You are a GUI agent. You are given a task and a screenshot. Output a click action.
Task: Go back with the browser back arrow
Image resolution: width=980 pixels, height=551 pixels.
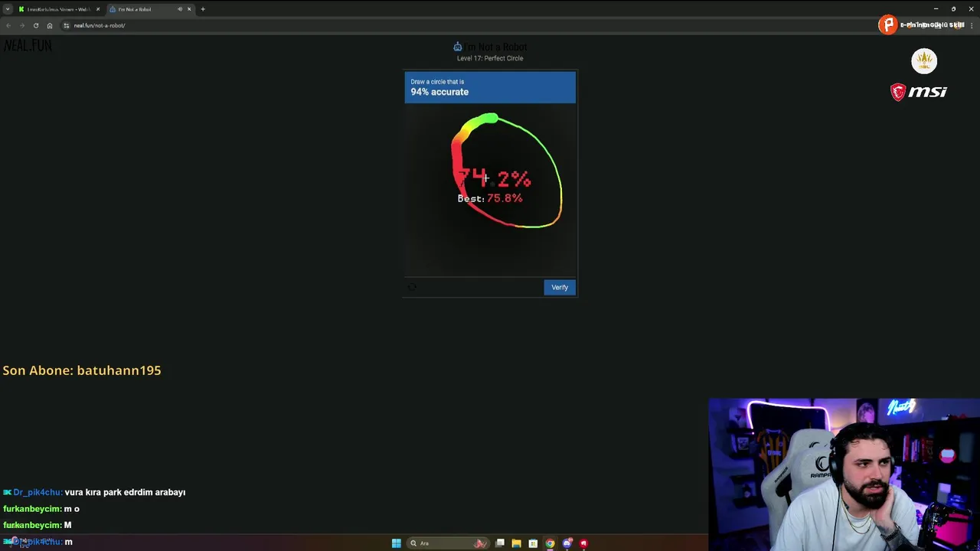[8, 25]
